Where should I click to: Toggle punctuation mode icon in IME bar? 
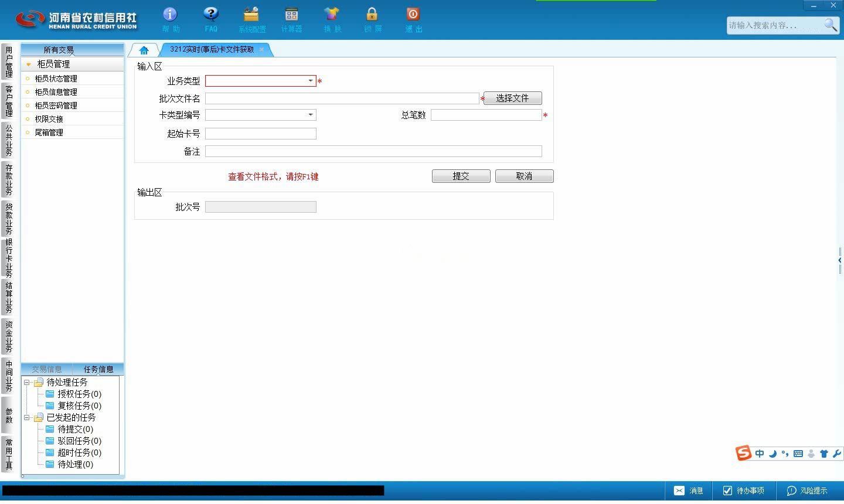click(785, 454)
